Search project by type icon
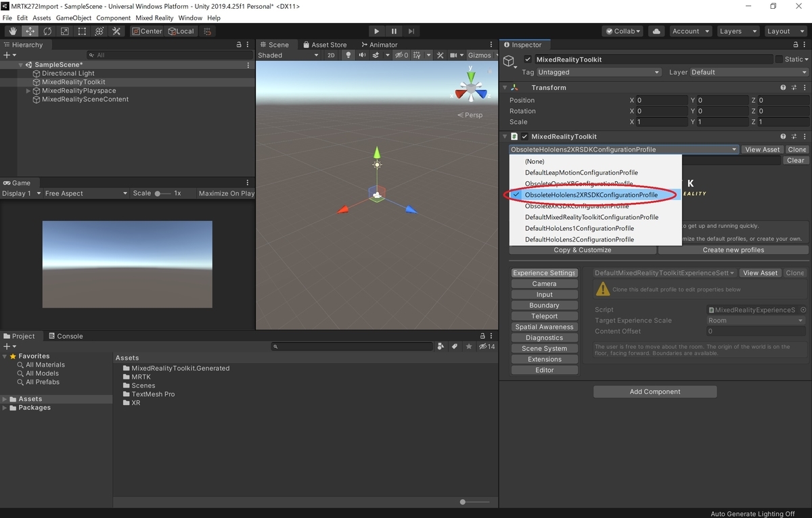The height and width of the screenshot is (518, 812). click(x=441, y=346)
